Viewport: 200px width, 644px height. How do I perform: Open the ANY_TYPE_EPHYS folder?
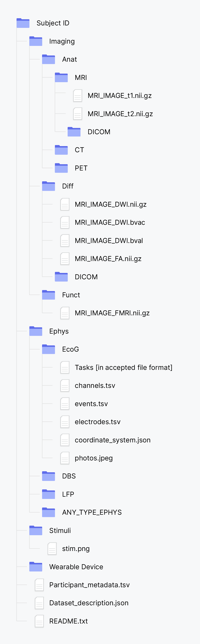(92, 512)
